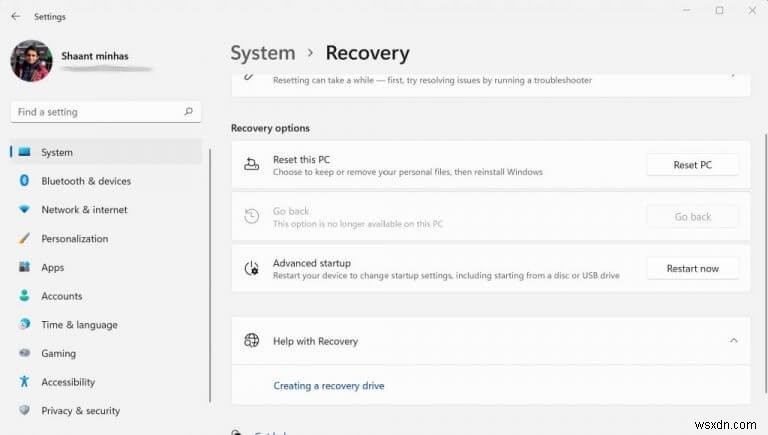Image resolution: width=768 pixels, height=435 pixels.
Task: Select System in the sidebar
Action: coord(106,152)
